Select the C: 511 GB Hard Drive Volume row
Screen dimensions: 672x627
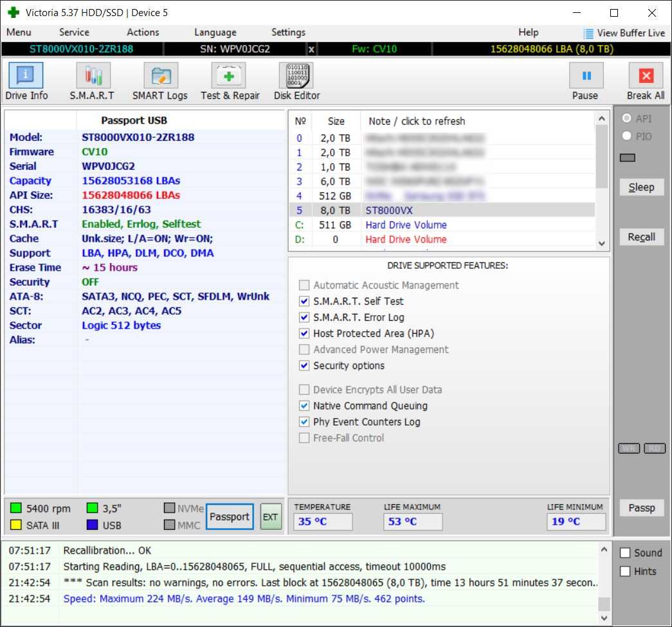[x=442, y=225]
